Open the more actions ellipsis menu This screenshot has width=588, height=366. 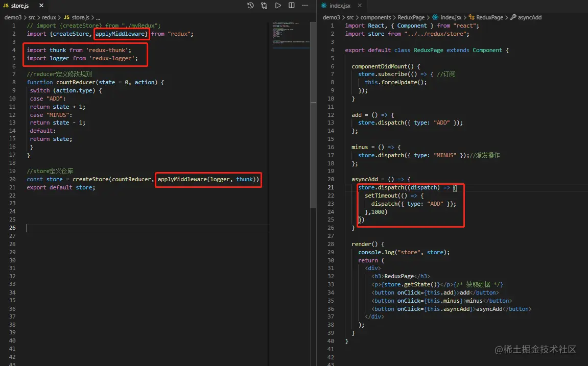[305, 5]
